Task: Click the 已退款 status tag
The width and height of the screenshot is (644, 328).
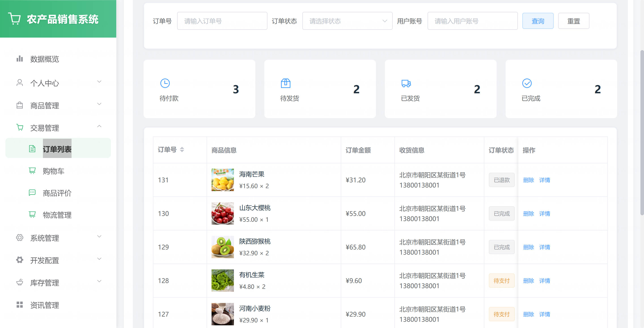Action: [502, 180]
